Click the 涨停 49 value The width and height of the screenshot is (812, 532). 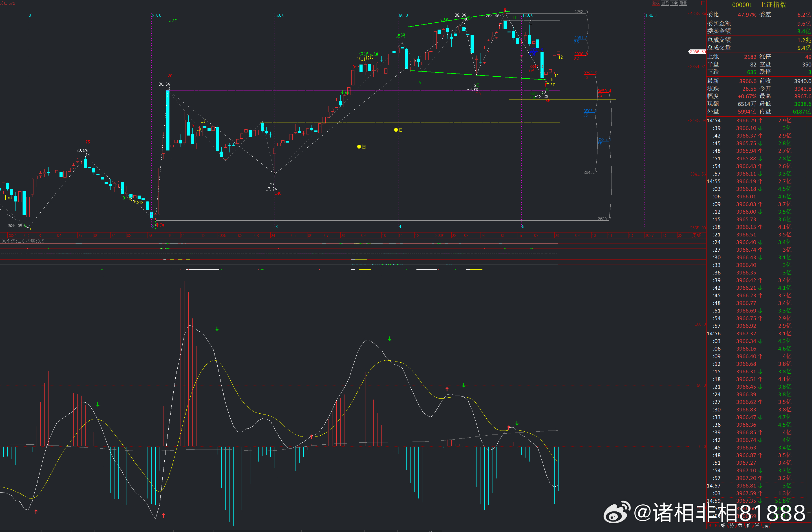pyautogui.click(x=808, y=57)
